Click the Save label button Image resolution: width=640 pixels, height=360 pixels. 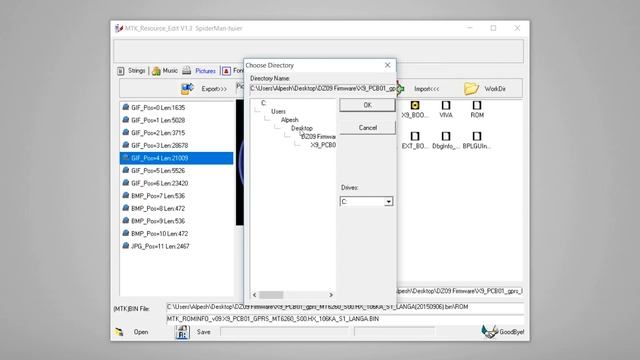click(x=204, y=332)
